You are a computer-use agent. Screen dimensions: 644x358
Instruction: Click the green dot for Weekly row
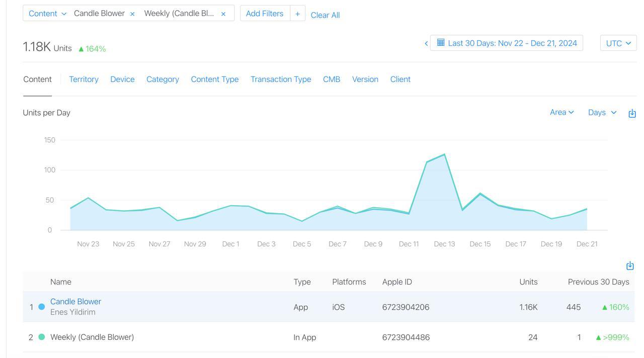[42, 337]
